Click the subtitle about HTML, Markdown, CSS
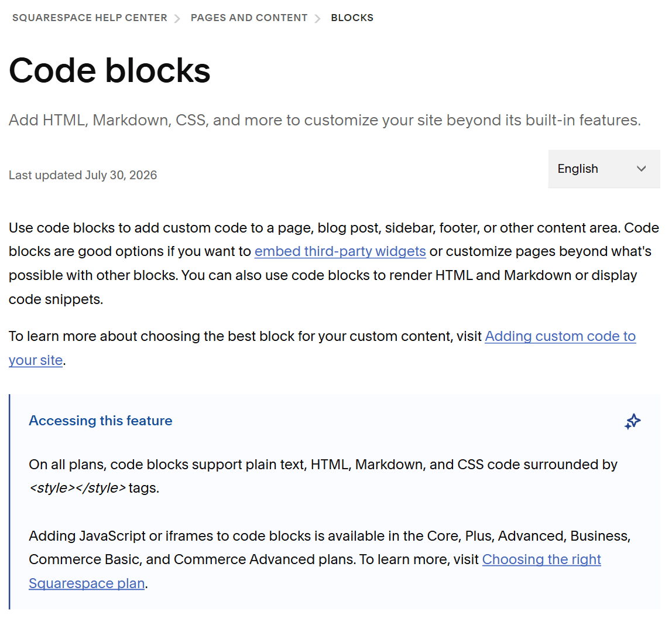 325,120
